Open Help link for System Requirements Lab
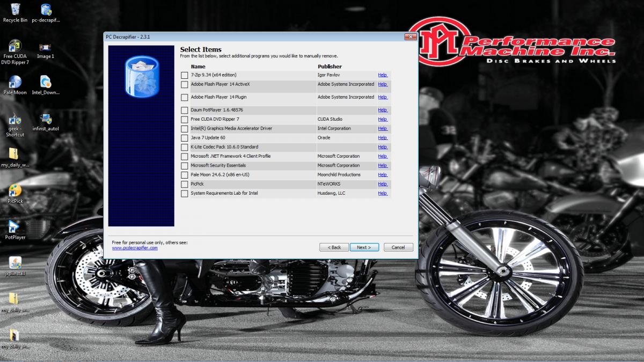The height and width of the screenshot is (362, 644). click(x=382, y=193)
